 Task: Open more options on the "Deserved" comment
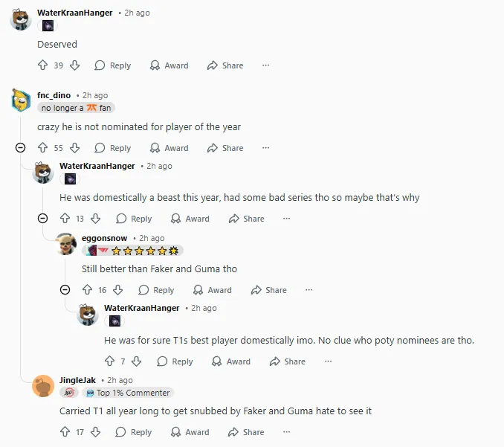265,65
